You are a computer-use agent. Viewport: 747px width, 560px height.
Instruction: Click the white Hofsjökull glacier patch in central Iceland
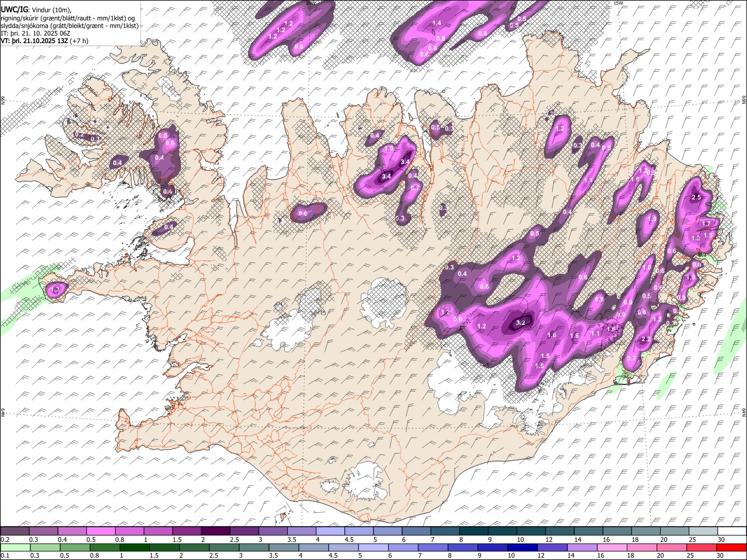[x=384, y=303]
